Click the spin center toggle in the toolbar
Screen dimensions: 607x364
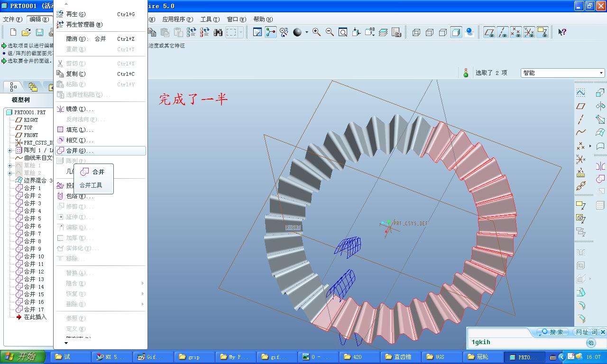(x=271, y=32)
